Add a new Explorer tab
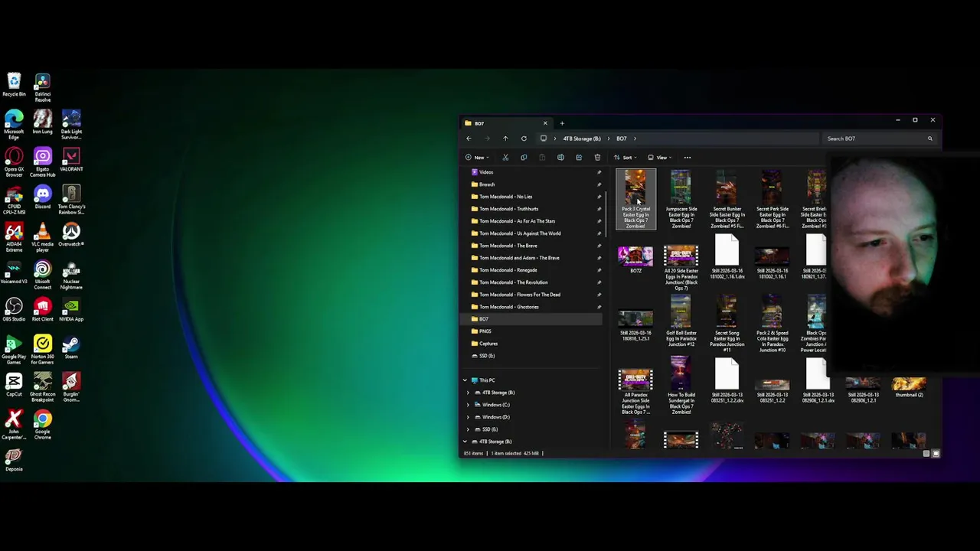This screenshot has width=980, height=551. [x=562, y=123]
